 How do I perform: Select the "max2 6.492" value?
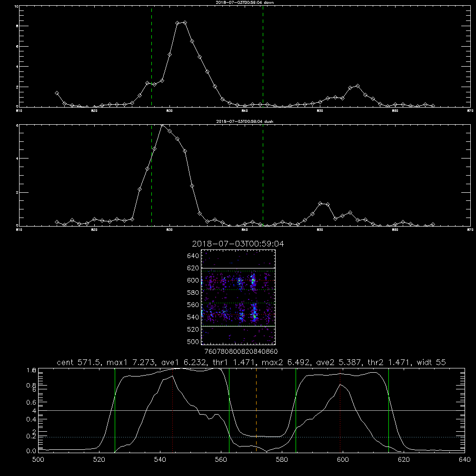[286, 362]
